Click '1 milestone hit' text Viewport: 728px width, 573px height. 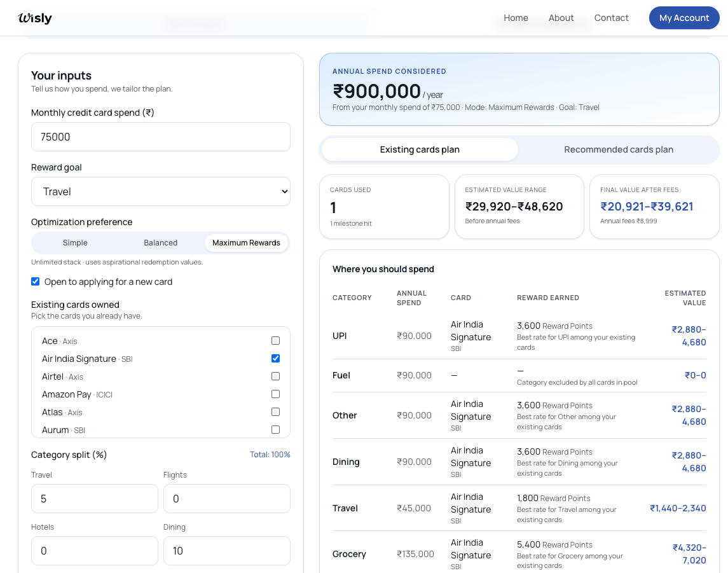point(351,224)
